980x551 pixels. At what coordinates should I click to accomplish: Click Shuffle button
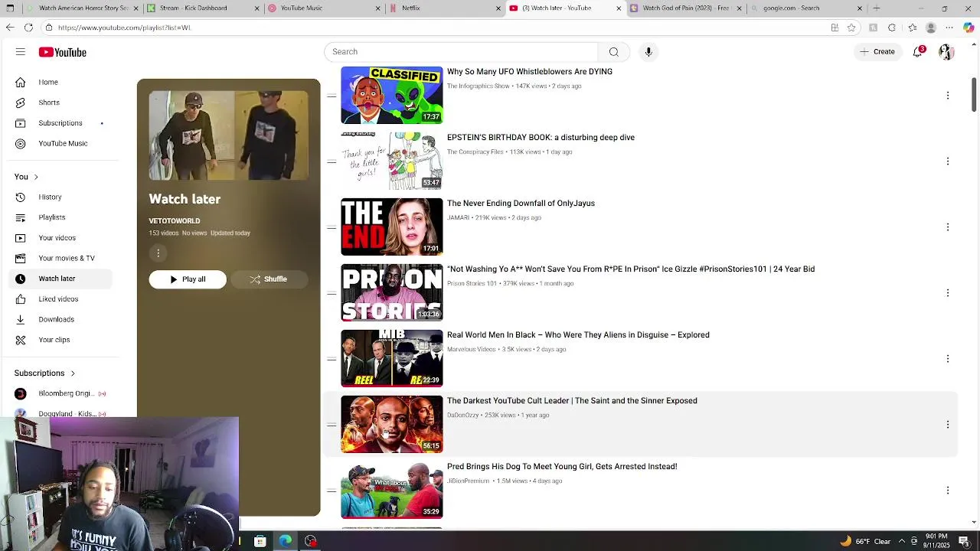pos(269,279)
